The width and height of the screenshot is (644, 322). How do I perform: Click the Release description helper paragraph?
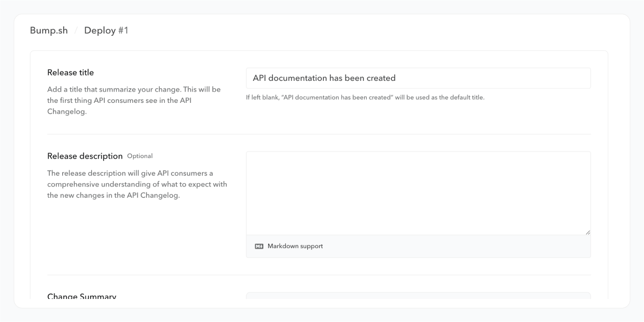(137, 184)
